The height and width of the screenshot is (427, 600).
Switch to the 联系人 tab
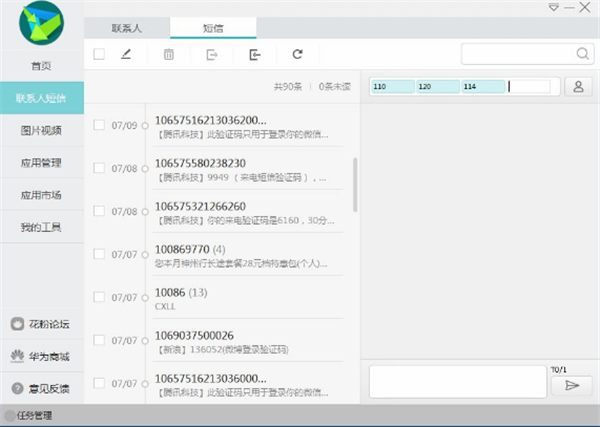(x=127, y=28)
